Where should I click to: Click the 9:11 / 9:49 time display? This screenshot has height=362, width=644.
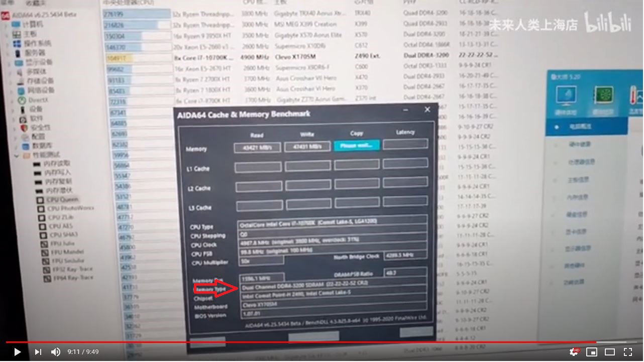(x=83, y=352)
